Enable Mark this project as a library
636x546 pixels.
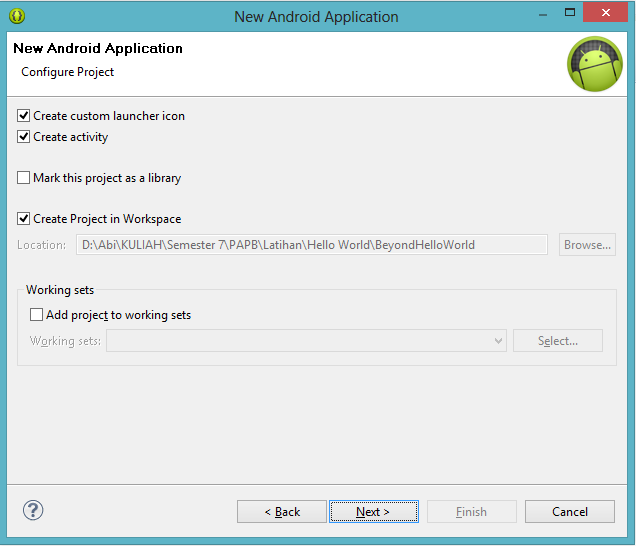coord(24,178)
